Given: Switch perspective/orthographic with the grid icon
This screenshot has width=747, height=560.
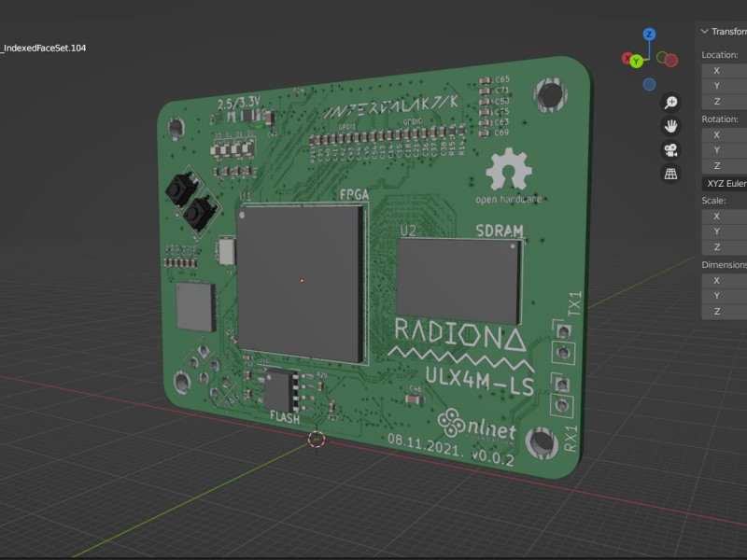Looking at the screenshot, I should pos(670,174).
